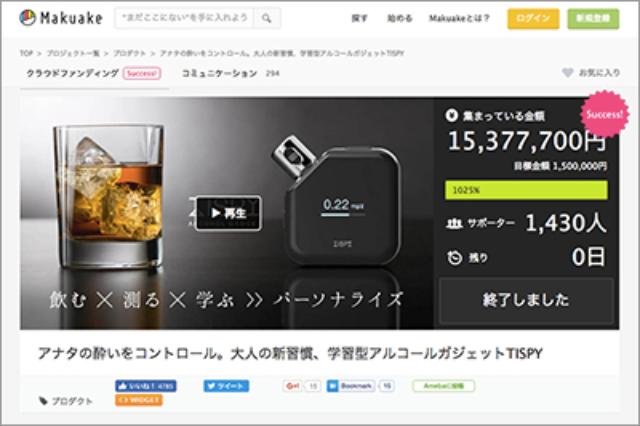Click the Makuake logo icon

coord(28,18)
